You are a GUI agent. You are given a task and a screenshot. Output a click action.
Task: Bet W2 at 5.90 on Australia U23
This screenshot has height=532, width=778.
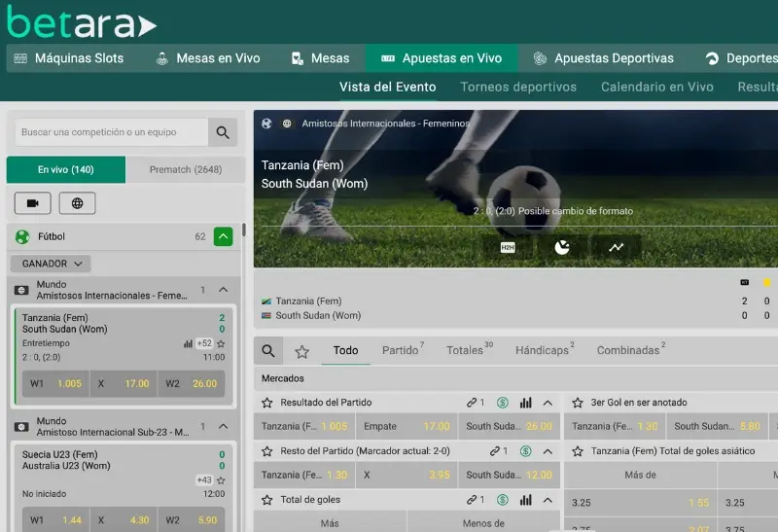(191, 519)
